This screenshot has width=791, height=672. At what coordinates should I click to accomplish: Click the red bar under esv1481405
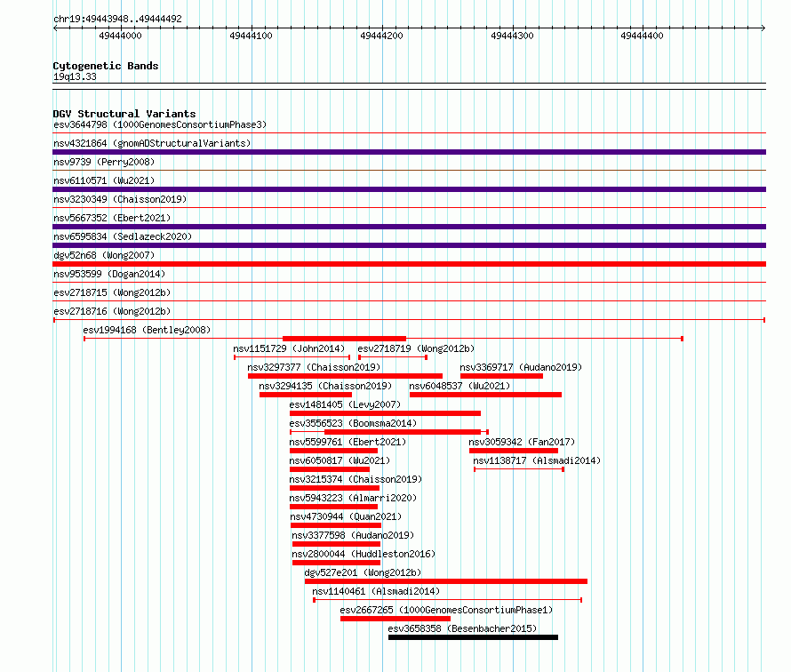386,413
